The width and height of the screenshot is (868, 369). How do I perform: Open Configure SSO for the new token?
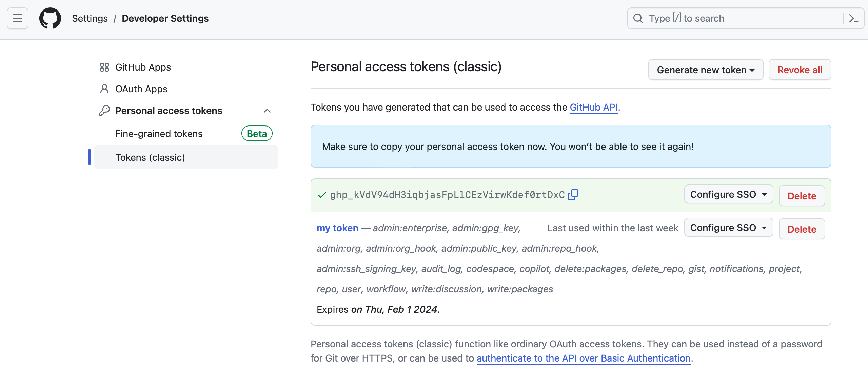(x=728, y=194)
